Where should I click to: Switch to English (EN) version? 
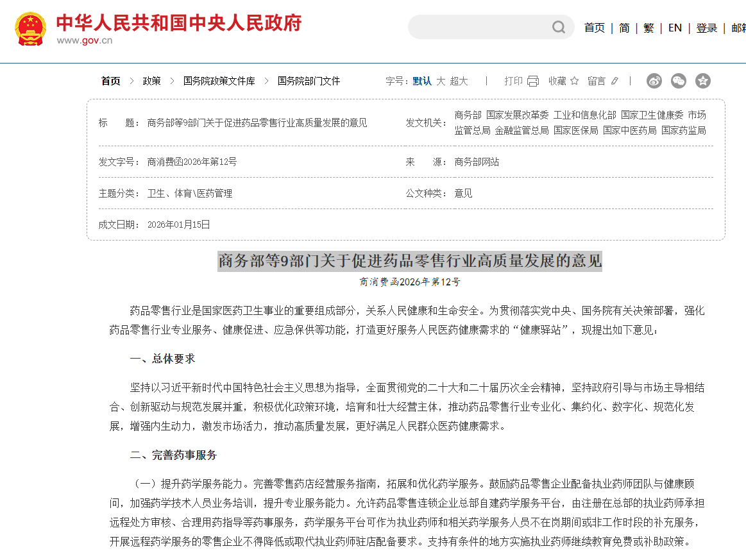[675, 28]
